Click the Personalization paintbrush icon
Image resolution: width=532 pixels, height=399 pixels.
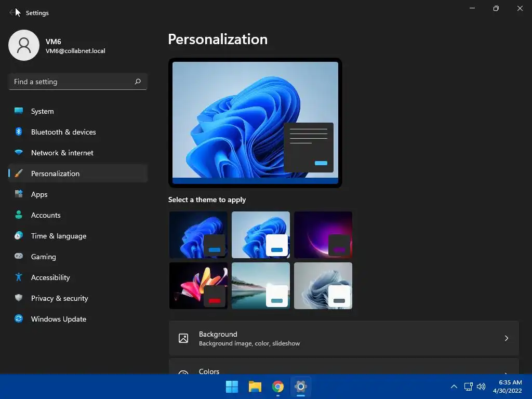pos(19,174)
